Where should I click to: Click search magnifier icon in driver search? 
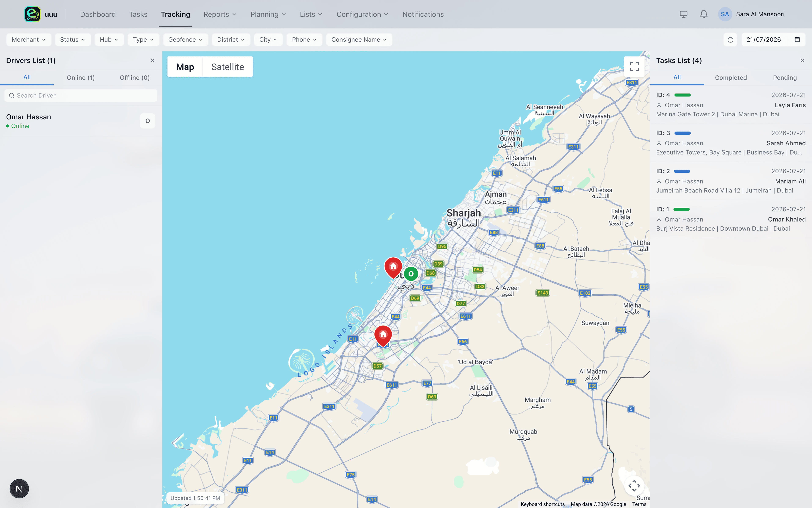[11, 95]
